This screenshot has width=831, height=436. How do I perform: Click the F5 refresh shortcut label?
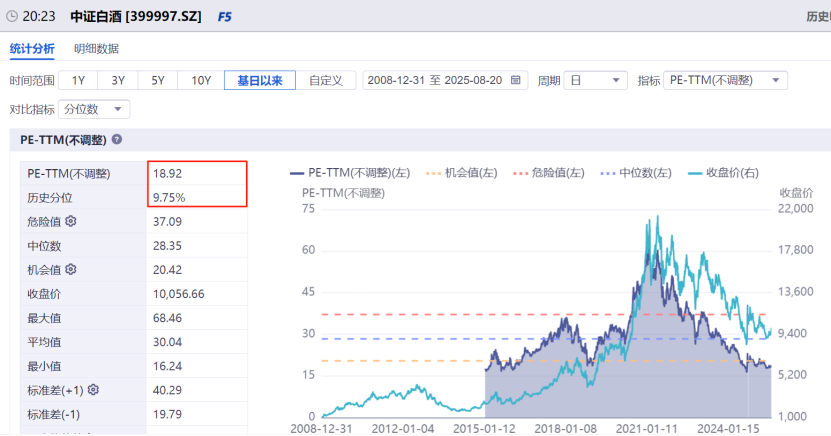click(225, 17)
